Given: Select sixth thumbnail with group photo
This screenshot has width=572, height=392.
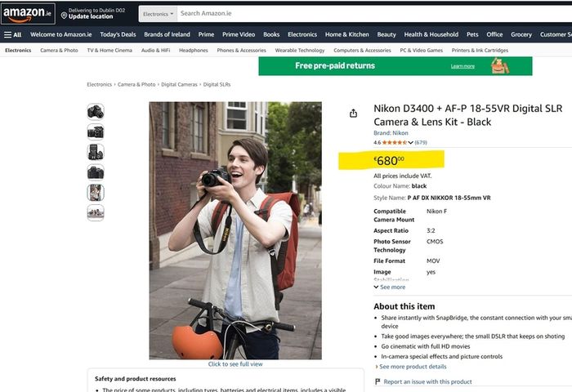Looking at the screenshot, I should click(96, 212).
